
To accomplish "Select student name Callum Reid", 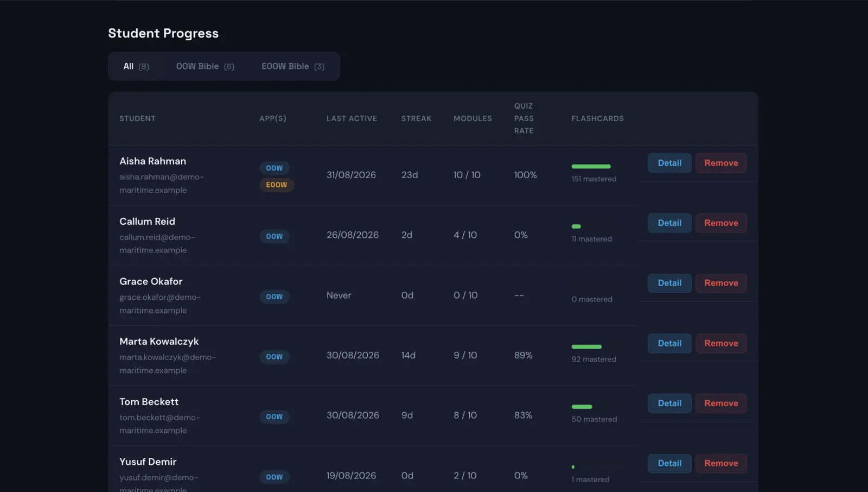I will [147, 222].
